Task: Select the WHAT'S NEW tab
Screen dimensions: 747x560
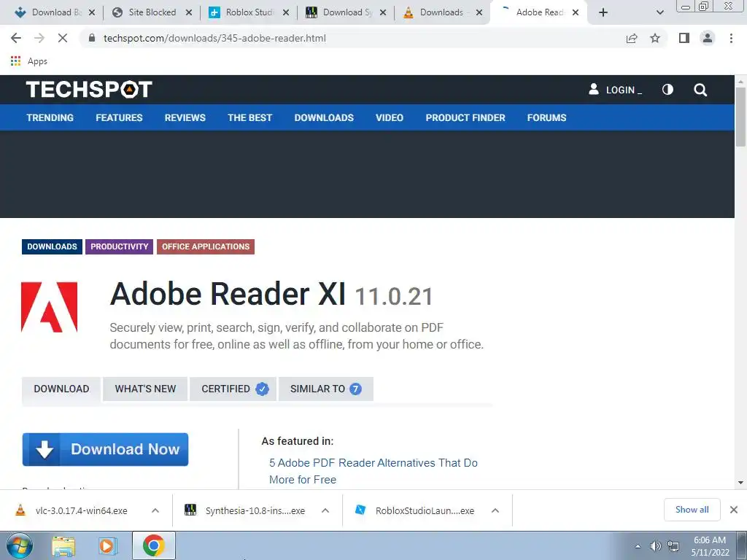Action: 145,389
